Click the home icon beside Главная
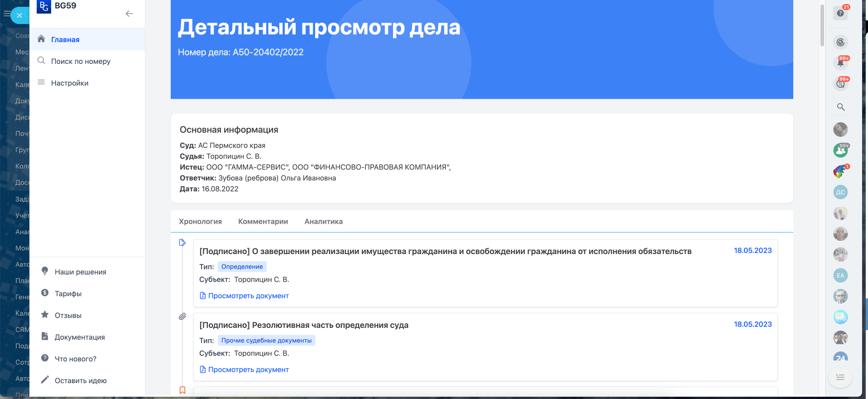This screenshot has width=868, height=399. pyautogui.click(x=41, y=39)
